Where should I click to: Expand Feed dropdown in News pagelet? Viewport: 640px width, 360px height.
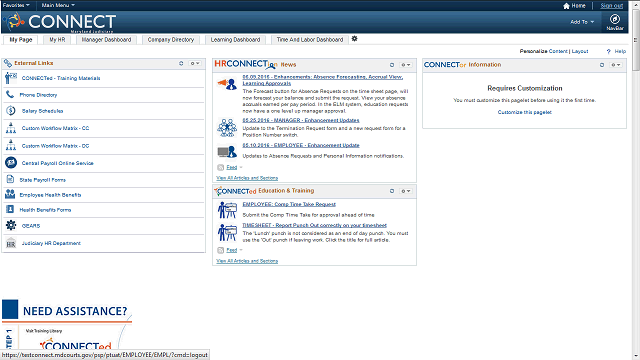point(241,167)
